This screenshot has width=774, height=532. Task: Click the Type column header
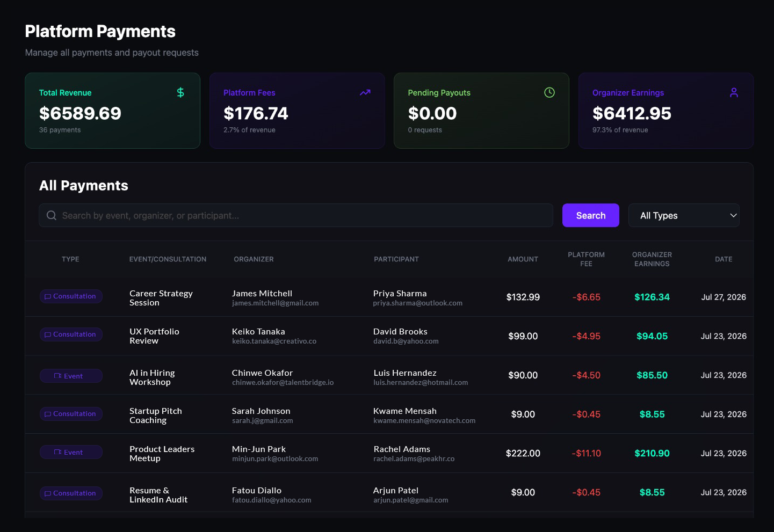(x=70, y=259)
